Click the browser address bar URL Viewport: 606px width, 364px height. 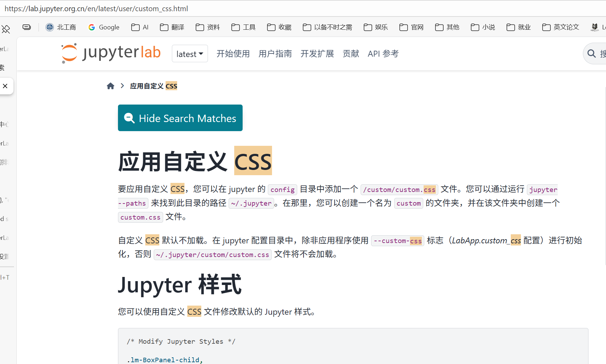[96, 9]
